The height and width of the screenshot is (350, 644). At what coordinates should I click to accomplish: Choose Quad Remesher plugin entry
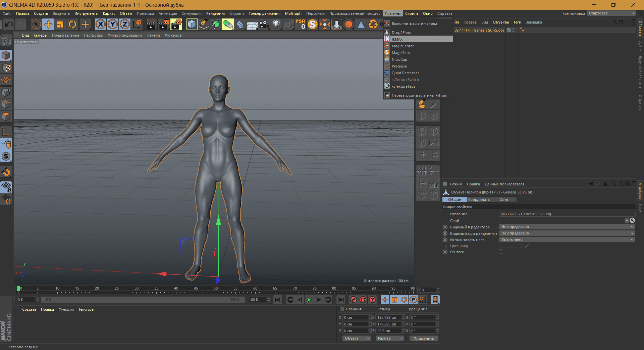pyautogui.click(x=418, y=73)
